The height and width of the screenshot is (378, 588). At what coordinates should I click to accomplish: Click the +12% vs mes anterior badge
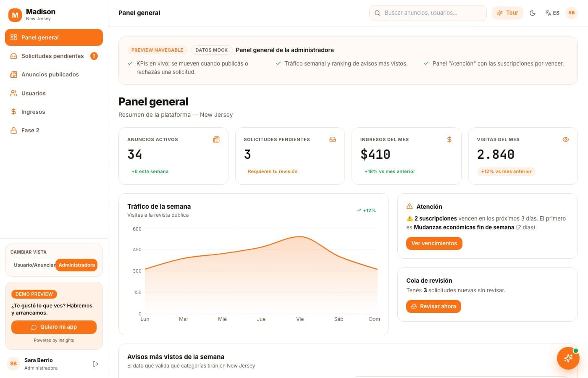pos(506,171)
